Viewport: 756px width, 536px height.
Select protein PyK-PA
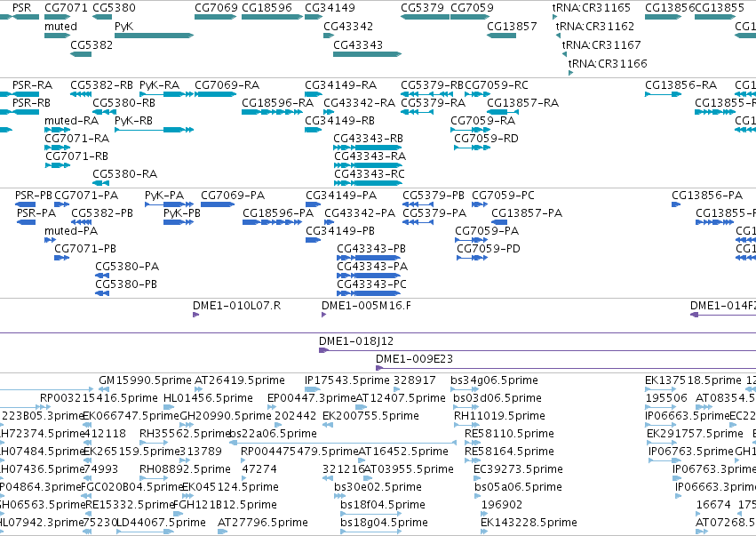point(169,204)
